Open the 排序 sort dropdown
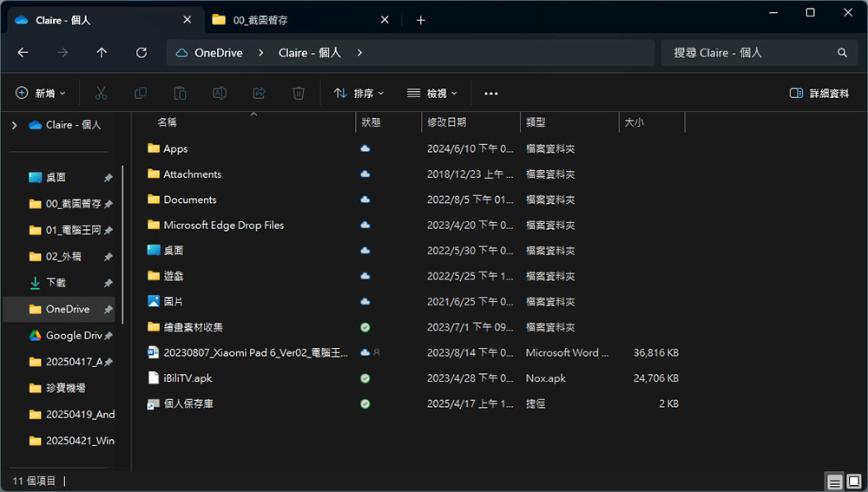The height and width of the screenshot is (492, 868). [358, 93]
